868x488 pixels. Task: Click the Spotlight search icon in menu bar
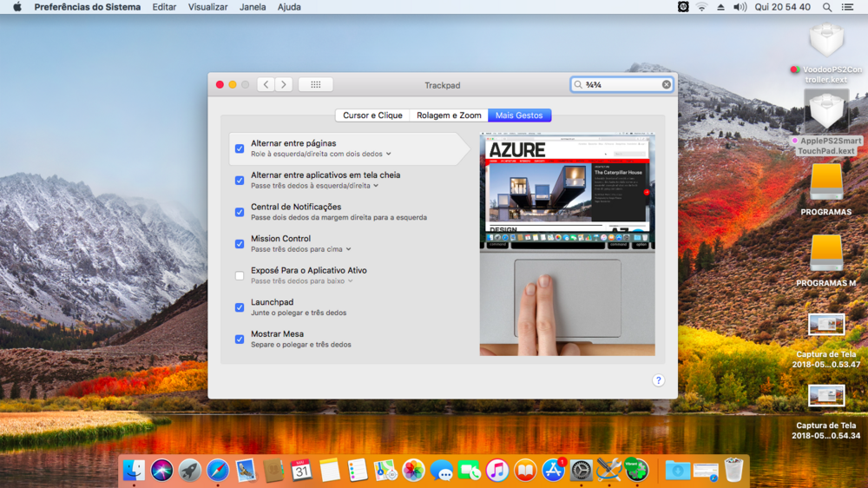coord(826,7)
